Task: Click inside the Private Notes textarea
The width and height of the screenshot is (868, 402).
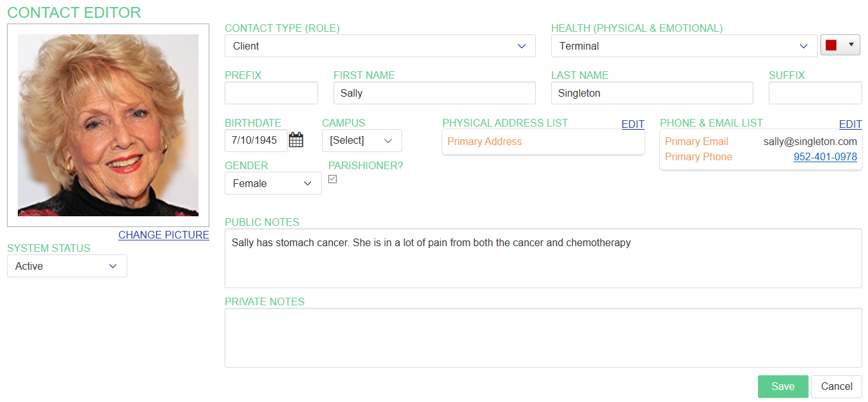Action: (x=543, y=338)
